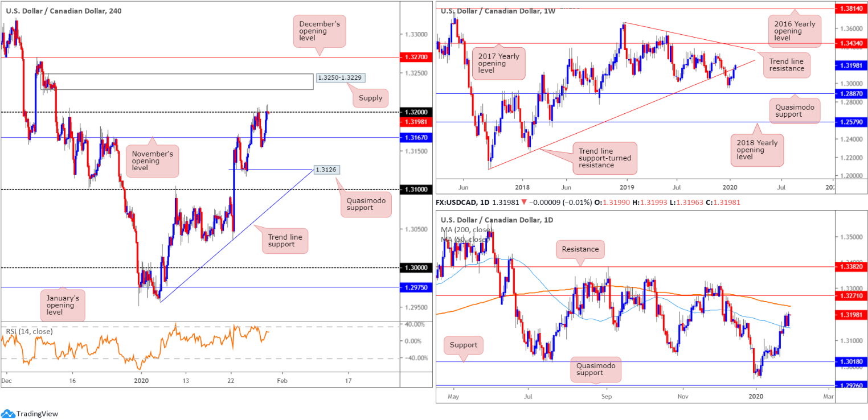Click the 240 chart title text
The width and height of the screenshot is (868, 420).
(64, 10)
